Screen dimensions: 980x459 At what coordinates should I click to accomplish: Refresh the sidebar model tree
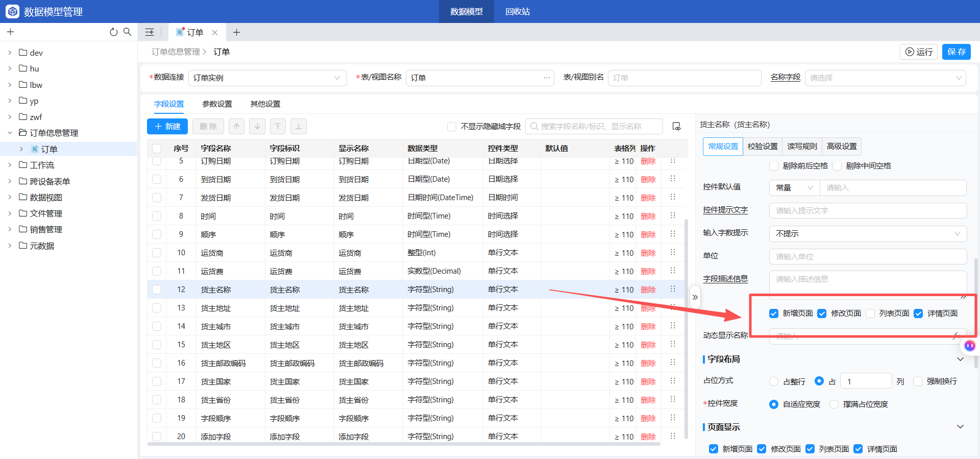[x=113, y=32]
